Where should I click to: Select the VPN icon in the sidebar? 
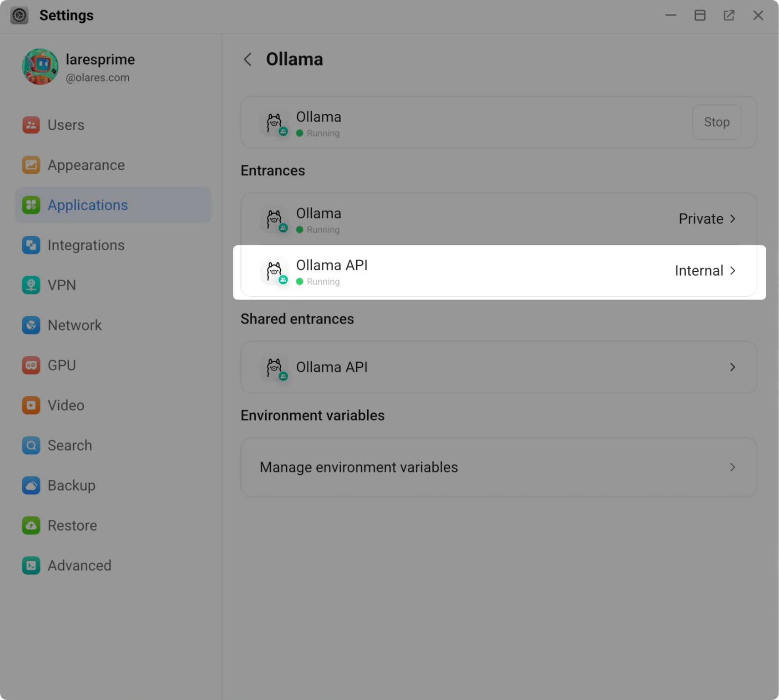click(30, 285)
